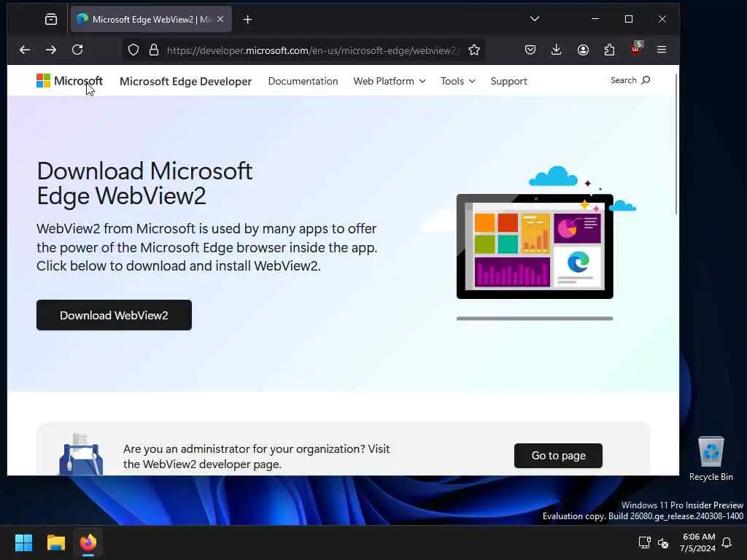747x560 pixels.
Task: Click the Firefox View icon in tab bar
Action: coord(51,19)
